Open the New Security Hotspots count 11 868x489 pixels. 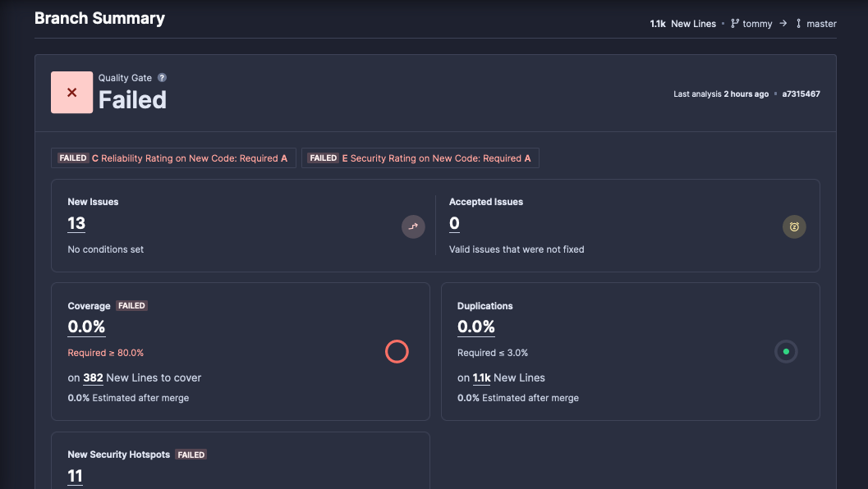click(x=75, y=475)
